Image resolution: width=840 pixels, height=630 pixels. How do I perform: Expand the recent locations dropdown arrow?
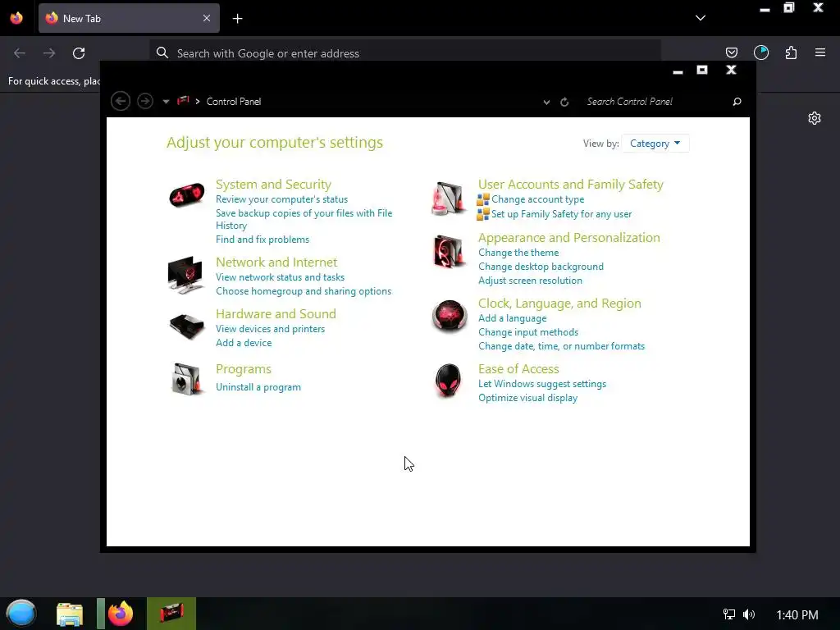[166, 102]
